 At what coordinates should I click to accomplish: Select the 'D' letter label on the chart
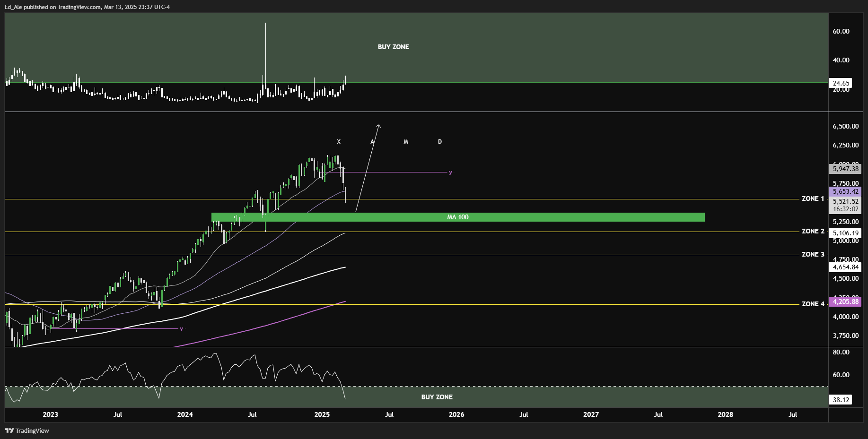click(440, 142)
